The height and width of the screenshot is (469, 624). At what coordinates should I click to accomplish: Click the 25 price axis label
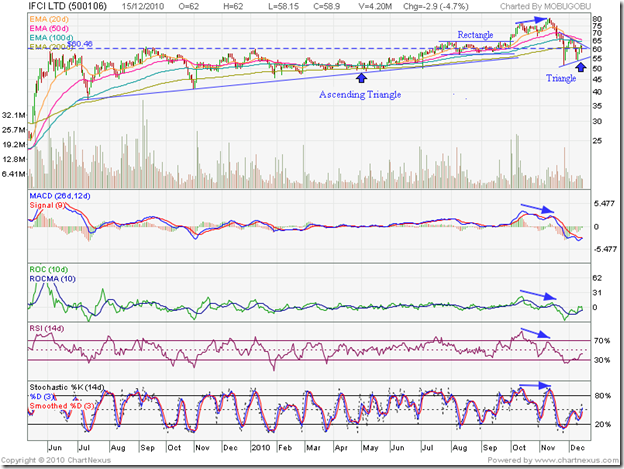pos(597,141)
